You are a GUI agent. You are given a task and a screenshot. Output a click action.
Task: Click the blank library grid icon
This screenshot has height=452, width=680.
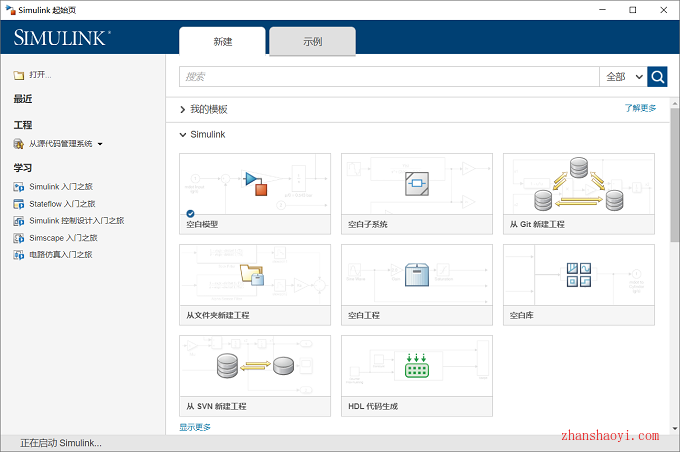tap(579, 275)
